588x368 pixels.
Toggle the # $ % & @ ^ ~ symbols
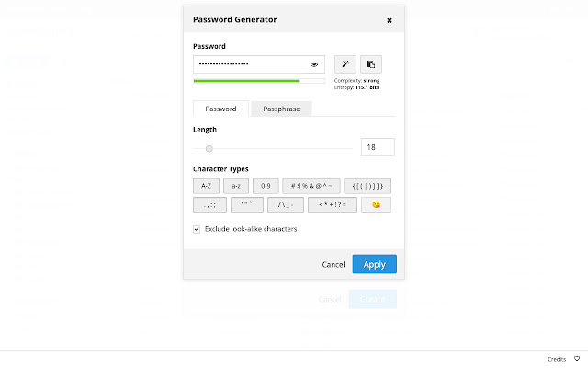click(311, 186)
